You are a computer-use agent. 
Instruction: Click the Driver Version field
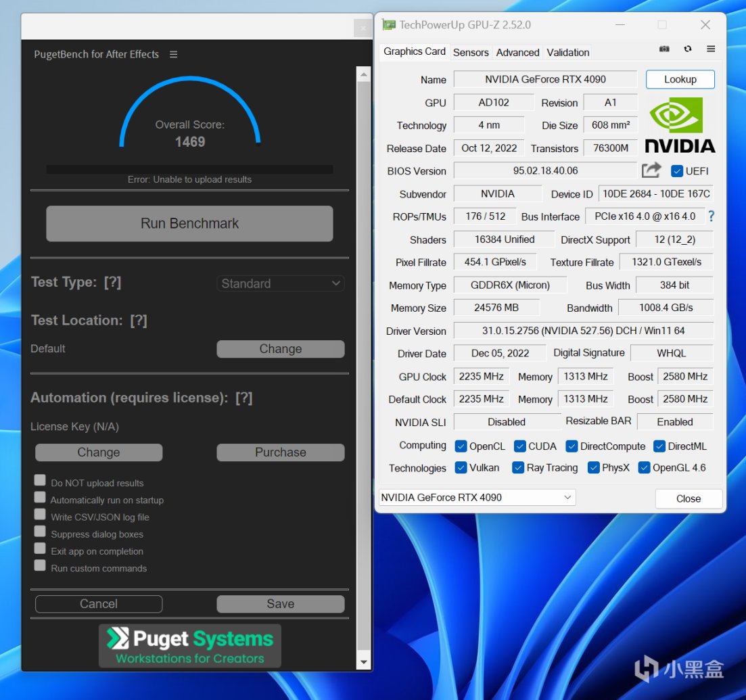pos(583,331)
